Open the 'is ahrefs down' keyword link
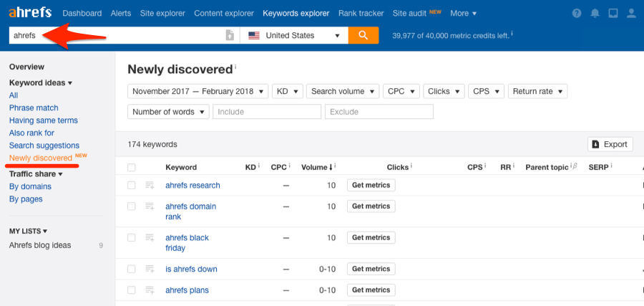Screen dimensions: 644x306 [191, 269]
